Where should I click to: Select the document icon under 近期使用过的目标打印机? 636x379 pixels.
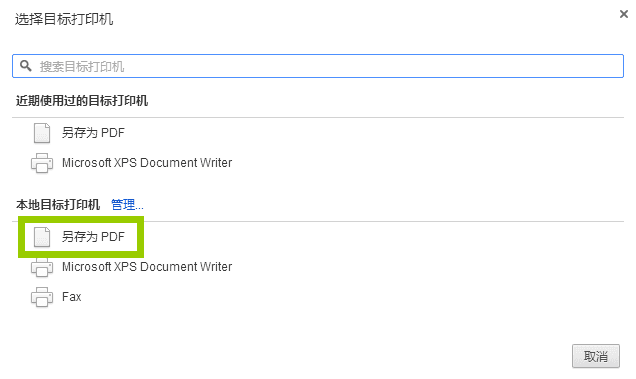(42, 133)
